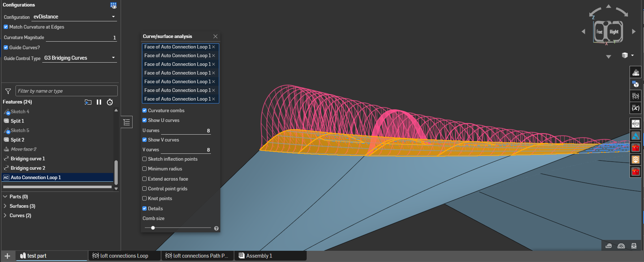The width and height of the screenshot is (644, 262).
Task: Open the mass properties scale icon
Action: pyautogui.click(x=634, y=246)
